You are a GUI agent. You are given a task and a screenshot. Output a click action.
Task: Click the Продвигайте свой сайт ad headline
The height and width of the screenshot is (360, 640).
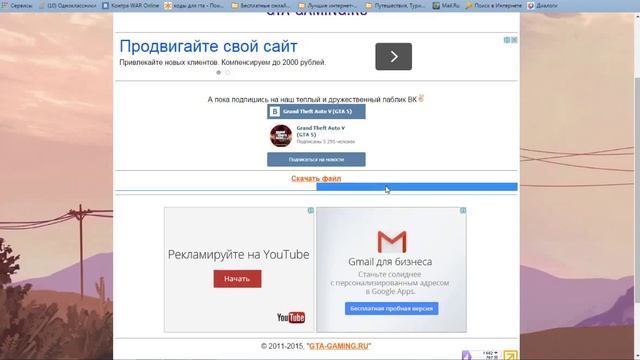pos(208,46)
